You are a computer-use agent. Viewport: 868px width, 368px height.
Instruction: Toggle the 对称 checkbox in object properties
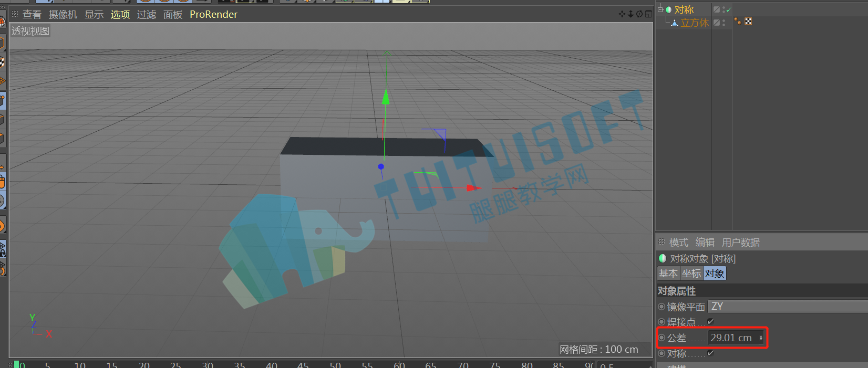click(x=710, y=353)
